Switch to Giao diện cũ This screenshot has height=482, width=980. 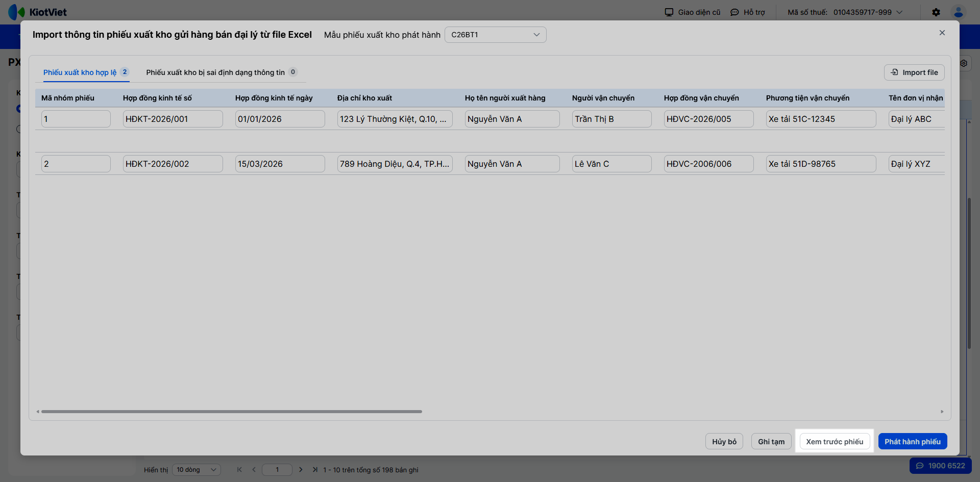[x=693, y=12]
